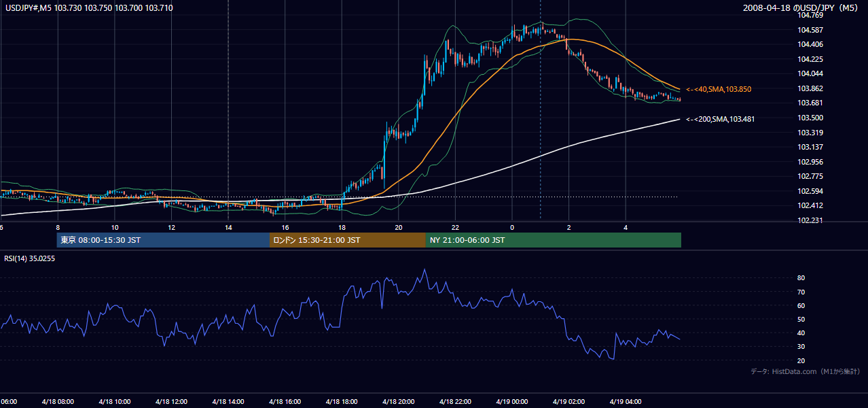This screenshot has height=408, width=868.
Task: Click hour tick 22 under the price chart
Action: click(455, 228)
